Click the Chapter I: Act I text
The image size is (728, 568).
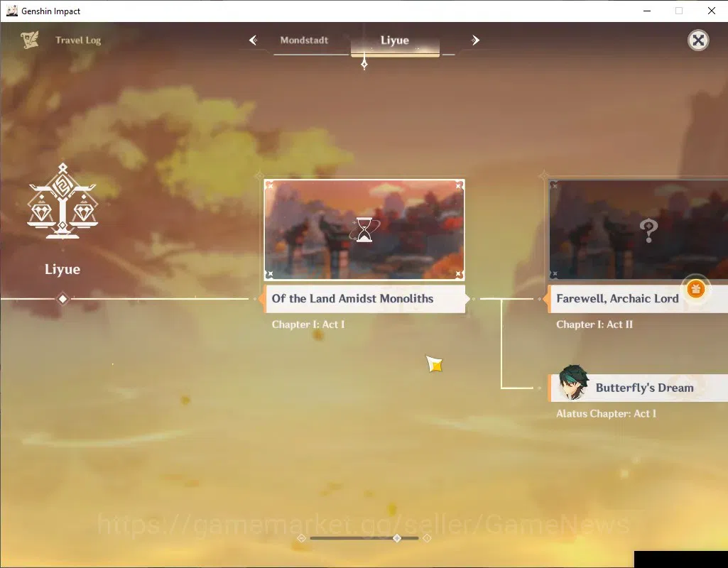[x=308, y=324]
